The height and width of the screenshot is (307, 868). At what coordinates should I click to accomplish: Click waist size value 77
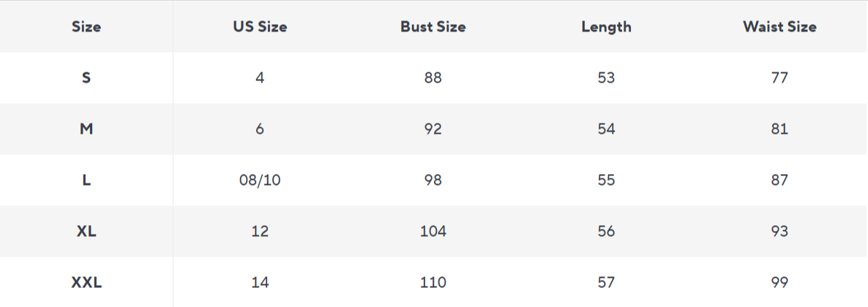click(x=779, y=77)
